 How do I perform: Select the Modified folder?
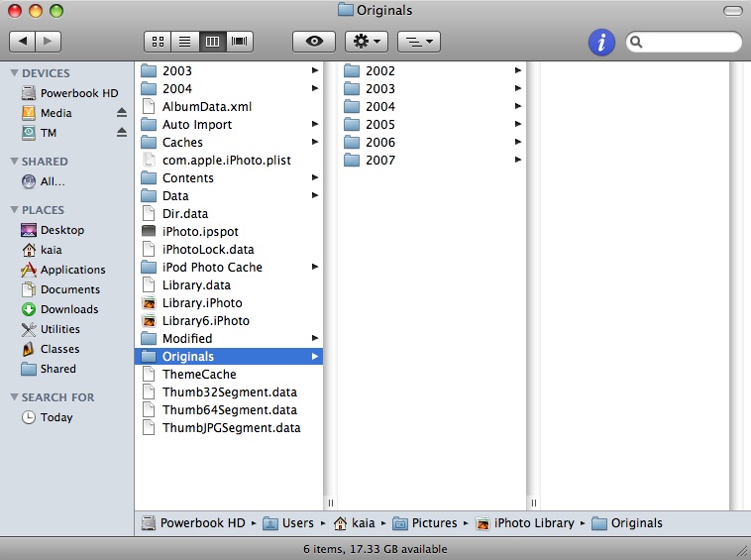coord(229,338)
